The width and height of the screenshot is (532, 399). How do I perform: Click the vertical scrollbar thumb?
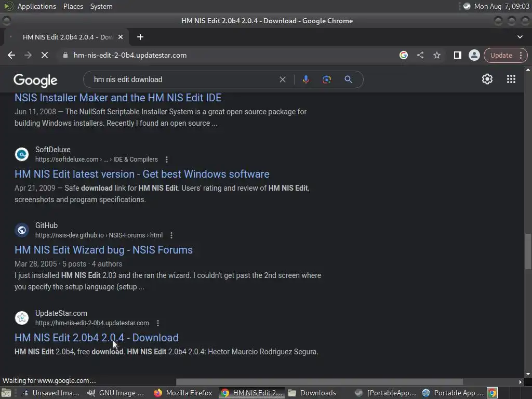528,251
